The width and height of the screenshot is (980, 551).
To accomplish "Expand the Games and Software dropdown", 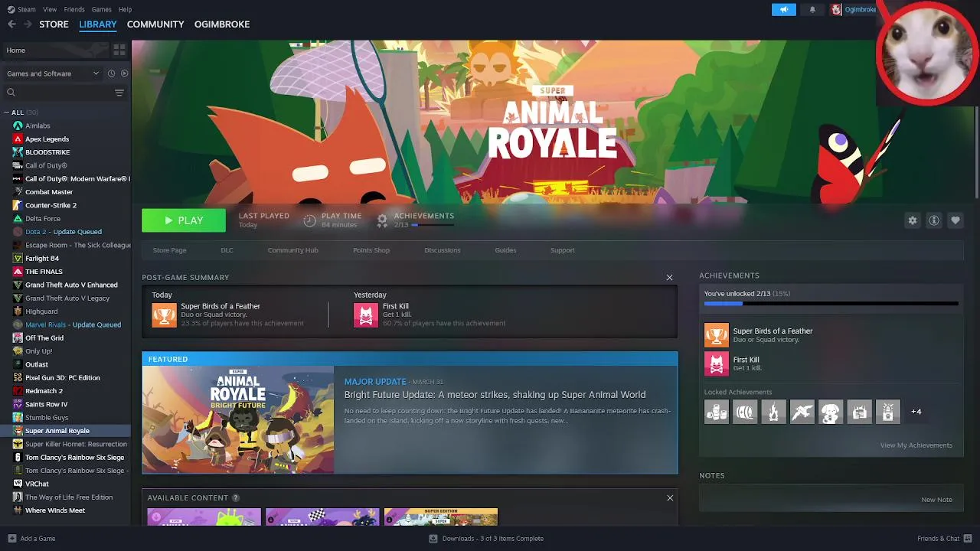I will (53, 73).
